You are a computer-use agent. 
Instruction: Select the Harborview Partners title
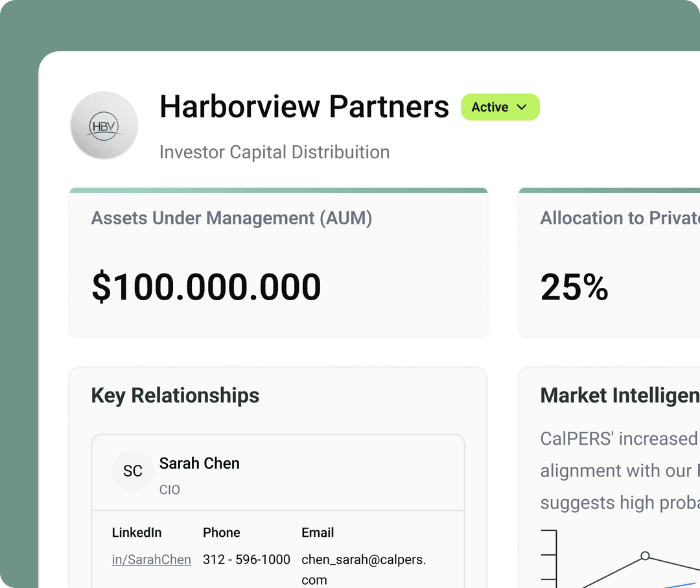pos(303,107)
